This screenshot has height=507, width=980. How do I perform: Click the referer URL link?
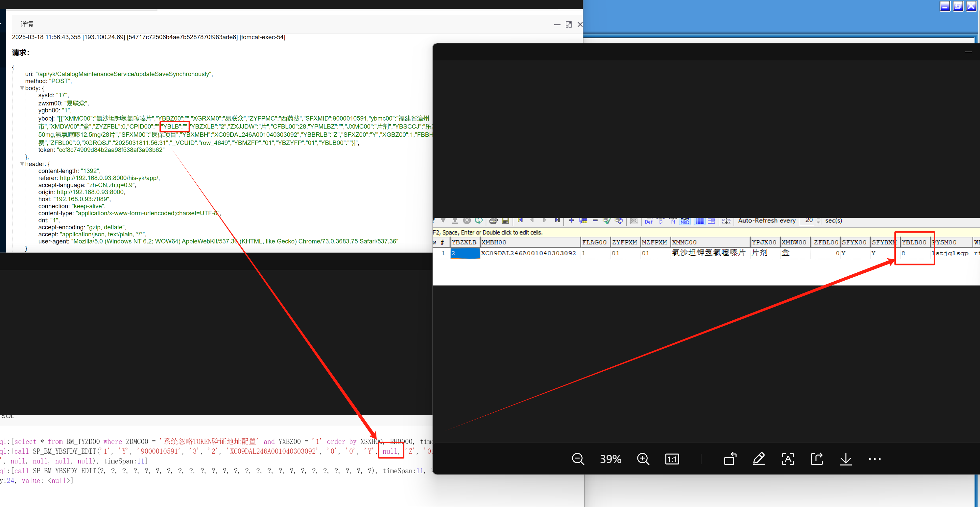click(x=109, y=178)
